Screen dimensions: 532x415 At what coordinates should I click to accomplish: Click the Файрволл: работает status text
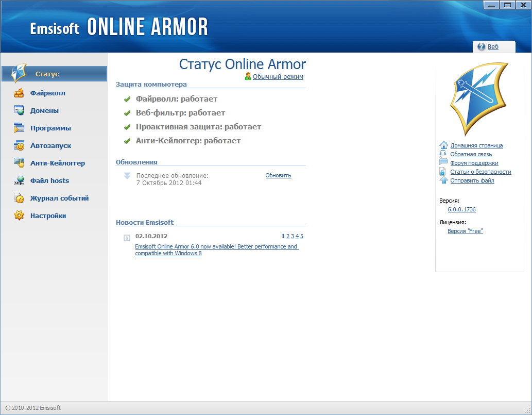click(177, 99)
